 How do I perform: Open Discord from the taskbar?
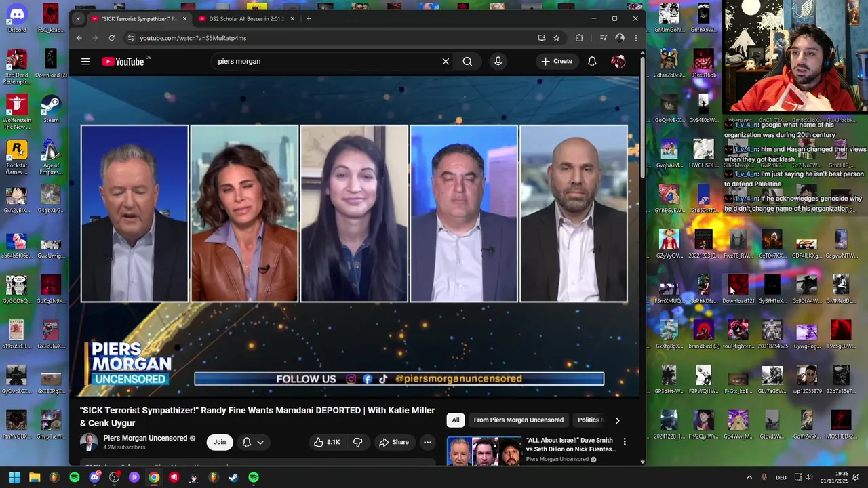click(x=94, y=477)
